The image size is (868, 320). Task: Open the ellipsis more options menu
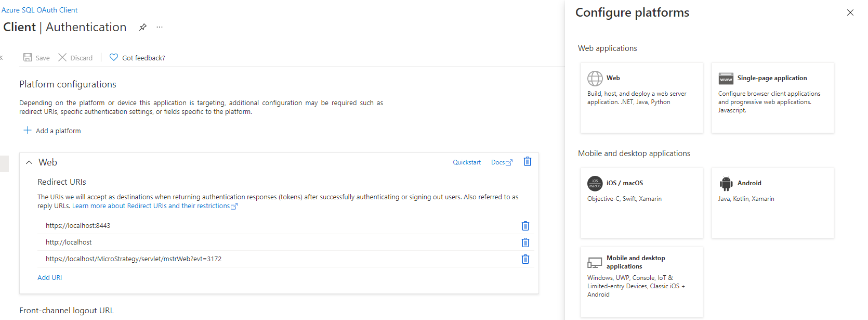[160, 27]
